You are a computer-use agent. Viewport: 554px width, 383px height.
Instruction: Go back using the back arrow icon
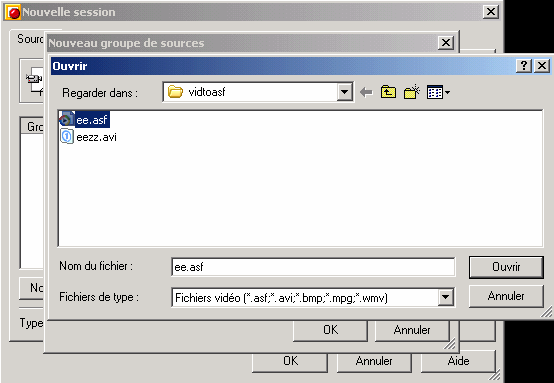366,93
